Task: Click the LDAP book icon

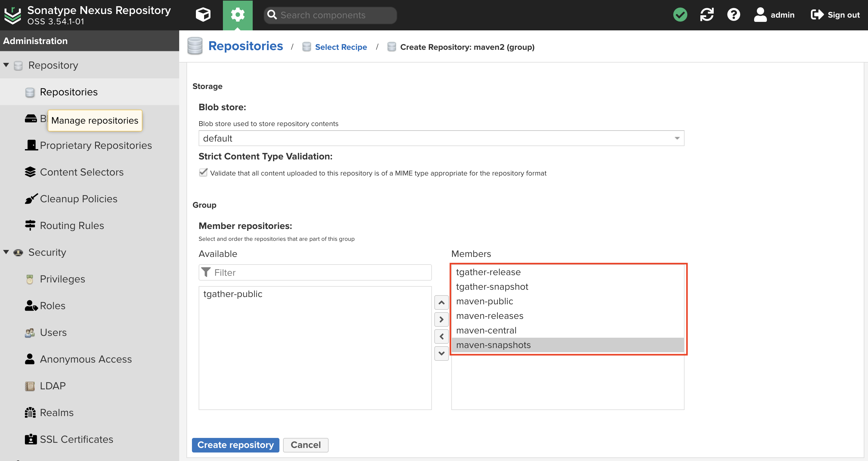Action: (30, 386)
